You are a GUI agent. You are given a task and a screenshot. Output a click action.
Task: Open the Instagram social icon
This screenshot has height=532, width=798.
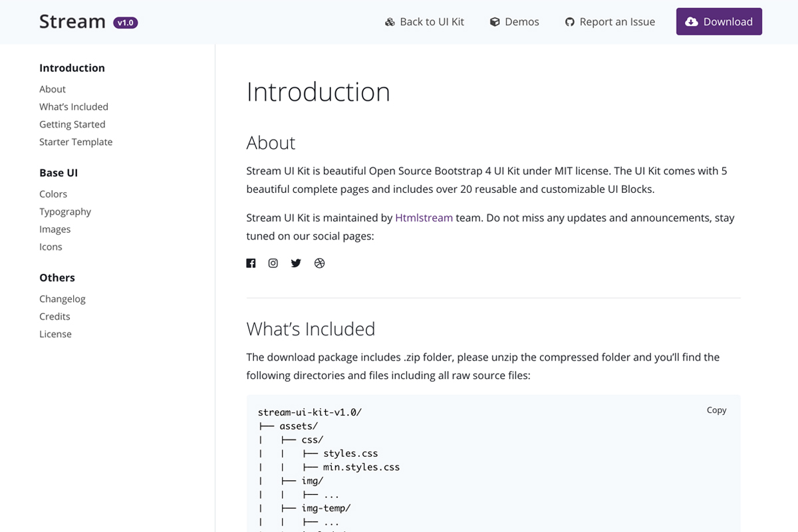click(x=273, y=263)
